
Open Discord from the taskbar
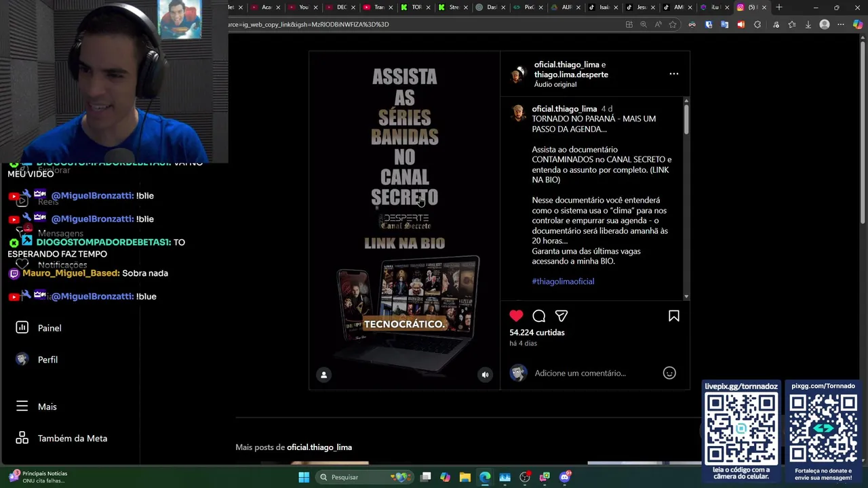point(565,477)
